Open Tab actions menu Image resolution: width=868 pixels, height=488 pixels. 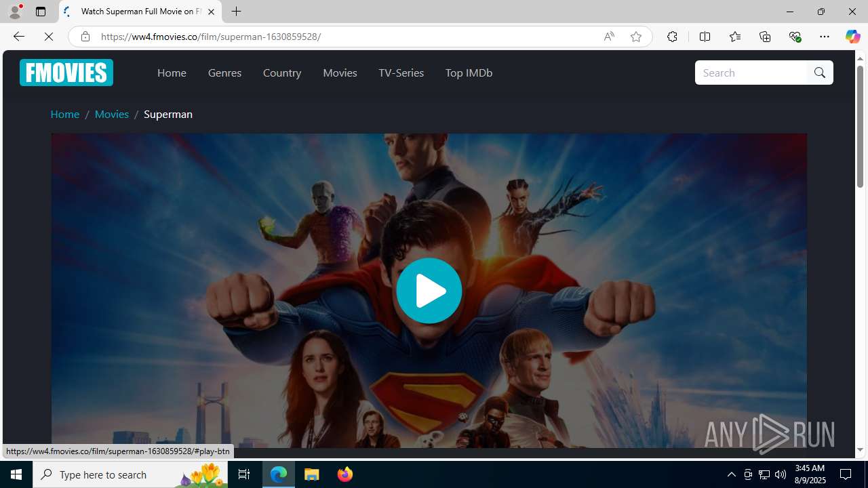(x=41, y=12)
